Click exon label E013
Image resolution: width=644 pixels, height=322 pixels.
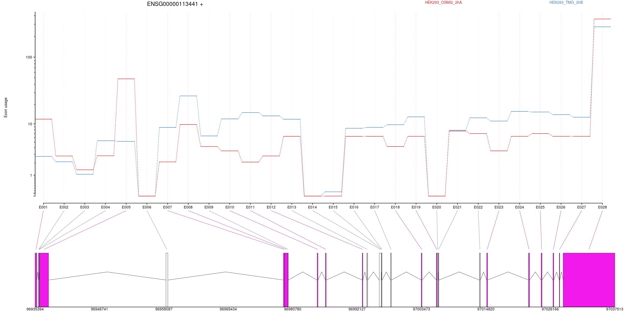point(292,207)
